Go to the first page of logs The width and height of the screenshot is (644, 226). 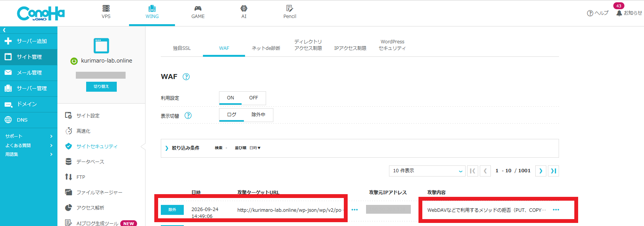point(472,171)
